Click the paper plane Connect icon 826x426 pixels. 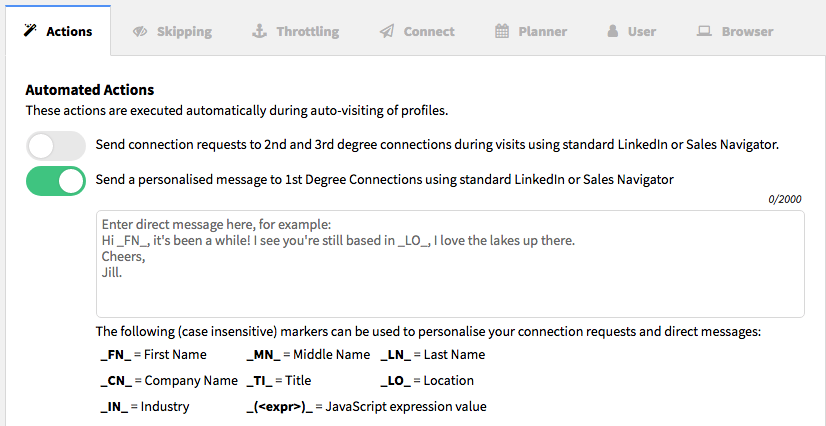(x=387, y=32)
